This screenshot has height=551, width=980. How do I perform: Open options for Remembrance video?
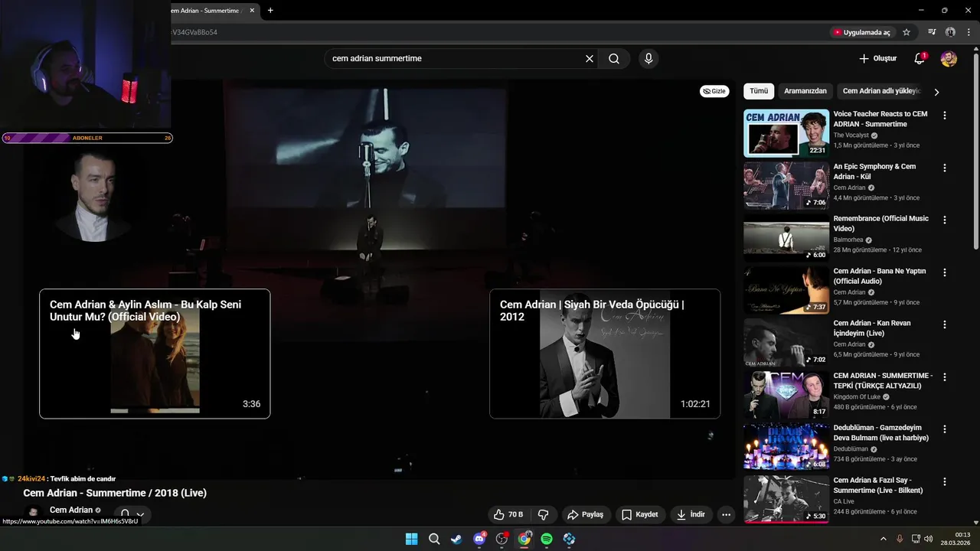tap(945, 220)
